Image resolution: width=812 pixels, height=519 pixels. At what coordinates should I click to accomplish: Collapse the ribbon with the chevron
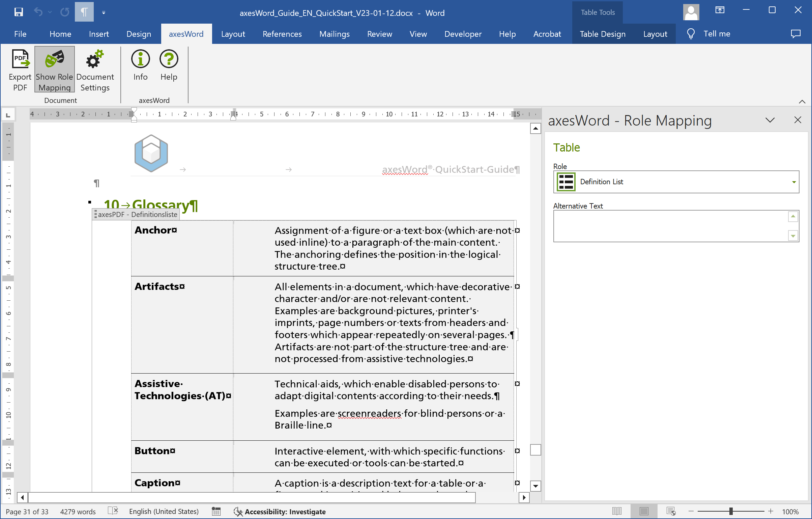pyautogui.click(x=802, y=101)
